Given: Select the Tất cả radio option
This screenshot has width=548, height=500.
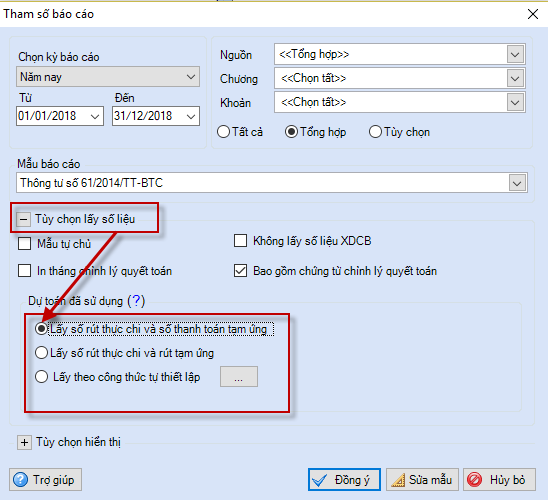Looking at the screenshot, I should pyautogui.click(x=223, y=132).
